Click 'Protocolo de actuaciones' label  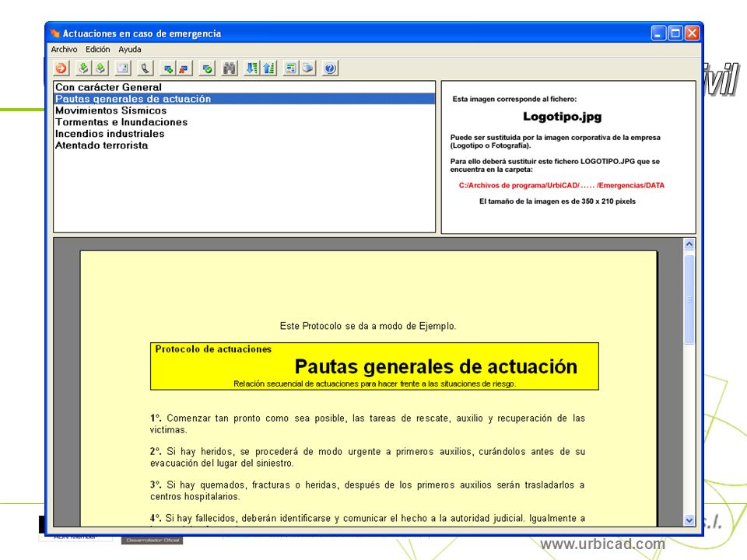point(213,349)
